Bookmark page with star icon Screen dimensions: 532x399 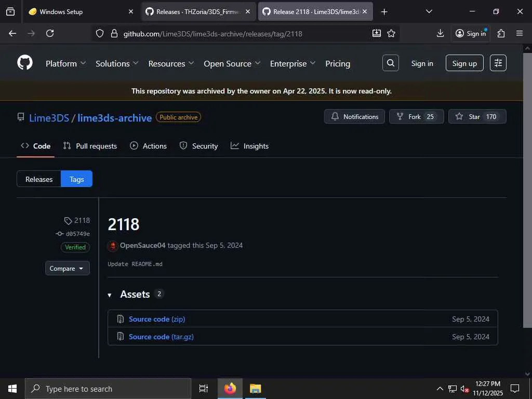point(391,33)
